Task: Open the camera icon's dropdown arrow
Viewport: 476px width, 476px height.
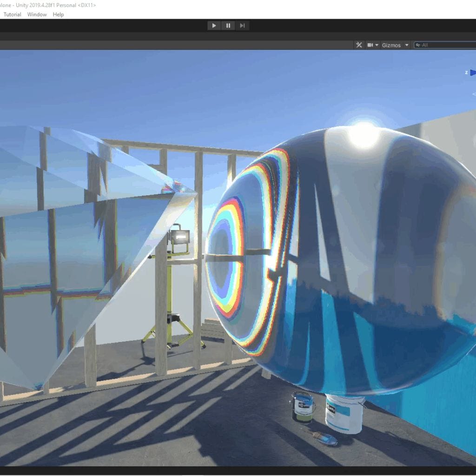Action: pos(377,45)
